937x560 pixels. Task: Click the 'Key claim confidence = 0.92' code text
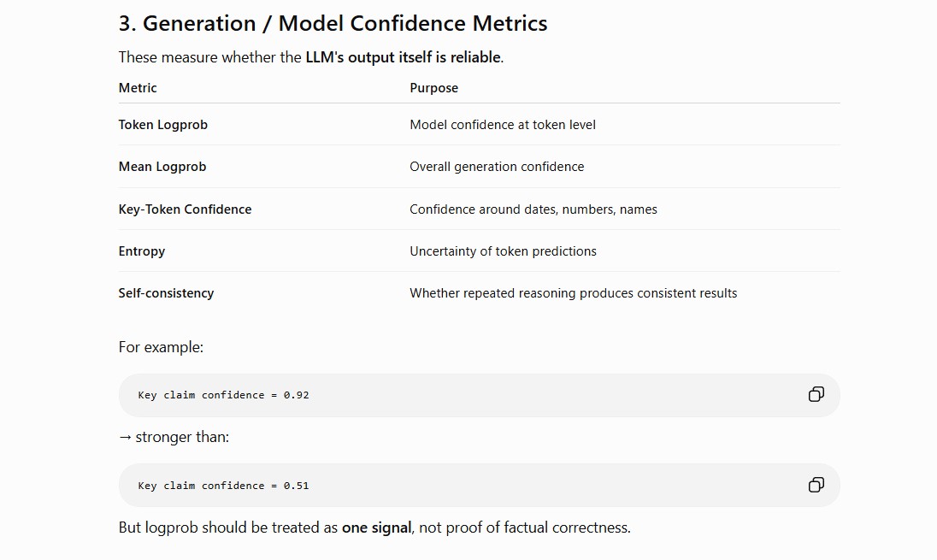[x=223, y=395]
